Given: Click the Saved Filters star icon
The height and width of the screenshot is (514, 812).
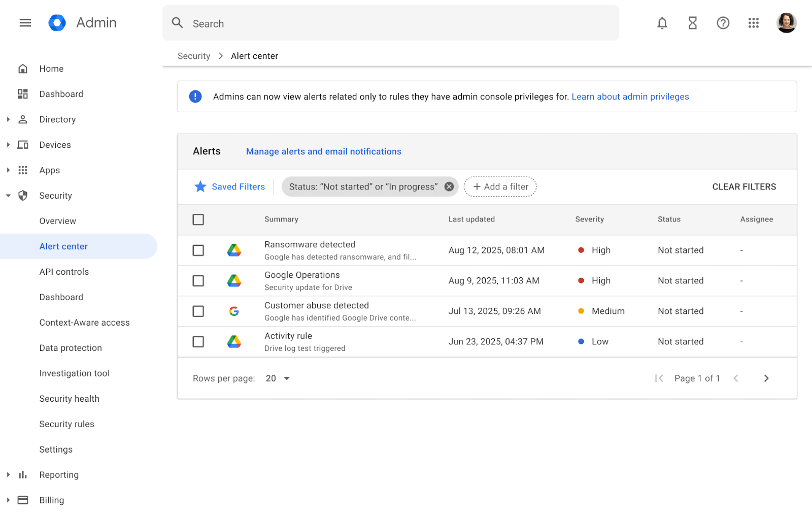Looking at the screenshot, I should point(200,186).
